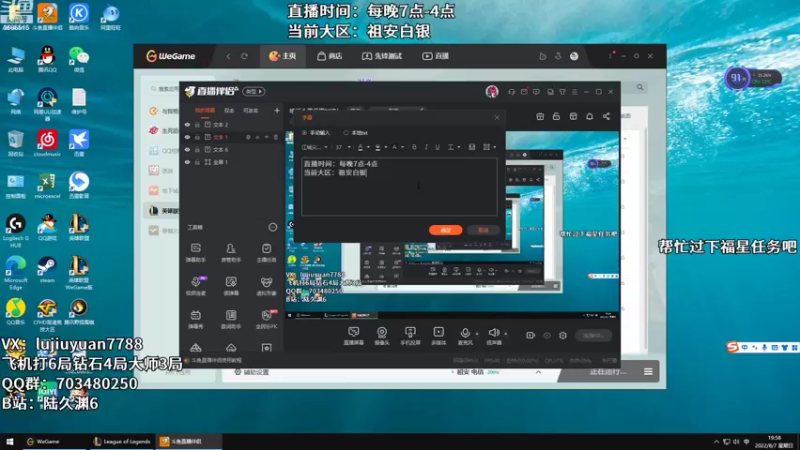Screen dimensions: 800x450
Task: Open the text alignment dropdown
Action: (x=453, y=147)
